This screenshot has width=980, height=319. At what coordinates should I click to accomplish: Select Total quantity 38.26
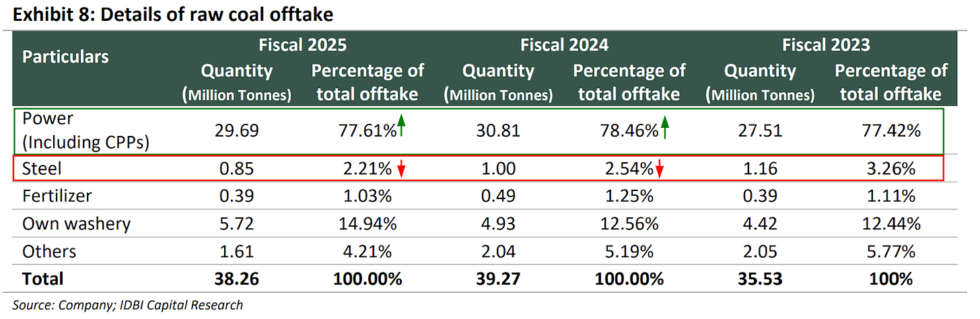coord(236,279)
